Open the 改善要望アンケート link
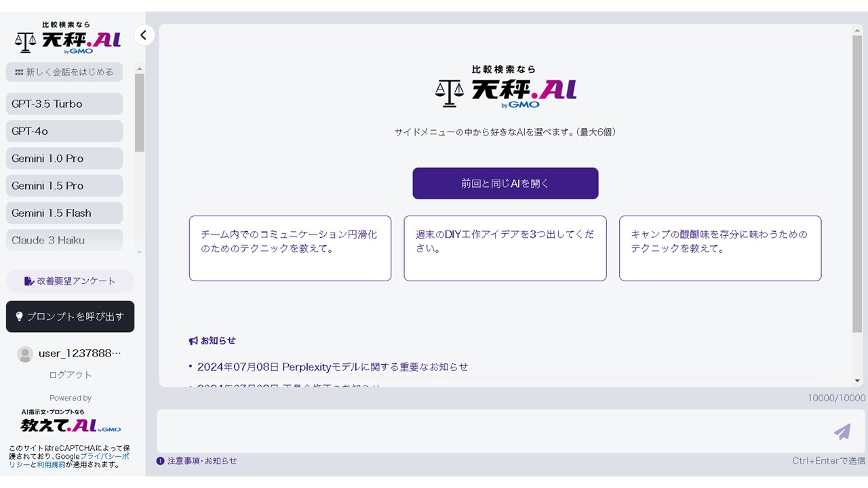This screenshot has width=868, height=488. tap(70, 281)
